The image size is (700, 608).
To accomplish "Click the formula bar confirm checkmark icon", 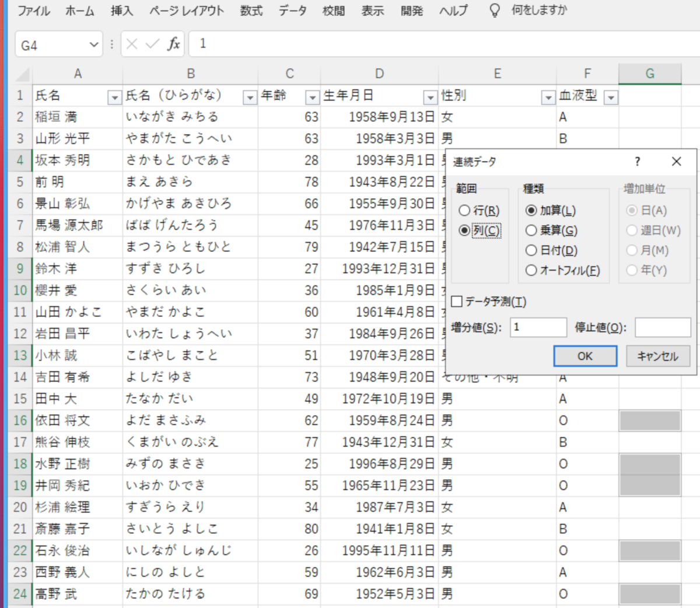I will click(x=152, y=44).
